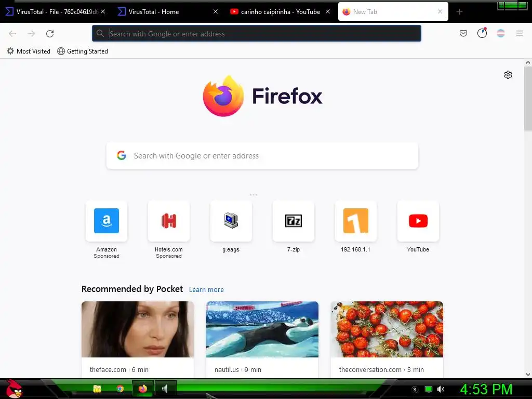The image size is (532, 399).
Task: Click the 4:53 PM clock
Action: click(486, 389)
